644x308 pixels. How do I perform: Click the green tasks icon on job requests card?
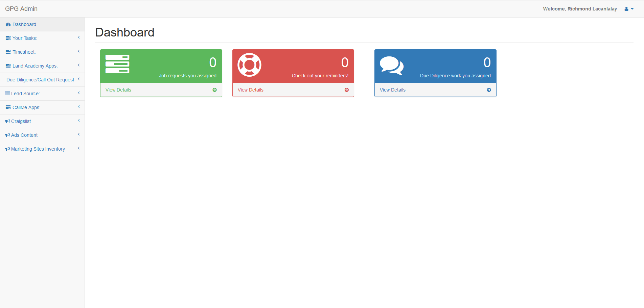coord(117,64)
